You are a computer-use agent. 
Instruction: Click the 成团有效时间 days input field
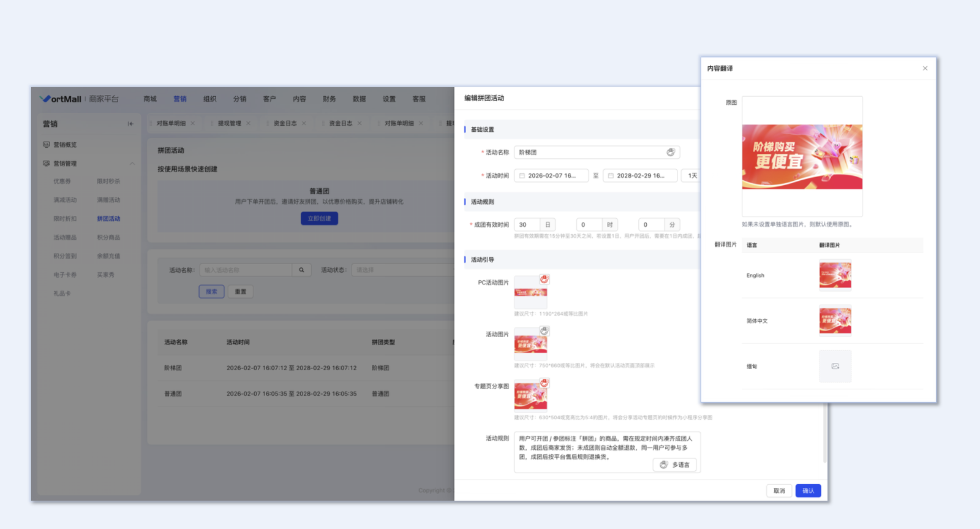527,225
